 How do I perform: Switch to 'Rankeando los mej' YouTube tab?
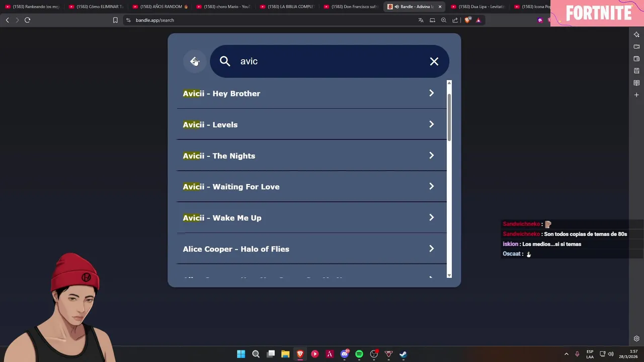click(32, 7)
